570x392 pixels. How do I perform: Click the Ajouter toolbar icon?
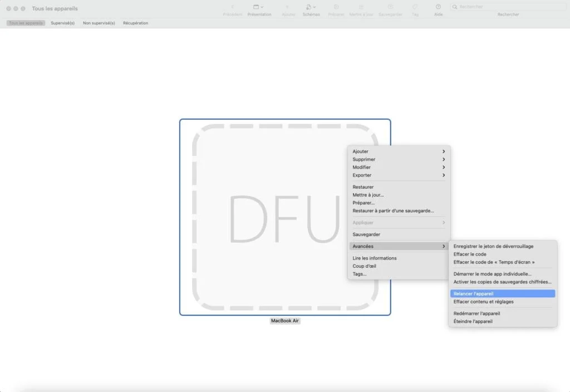288,8
